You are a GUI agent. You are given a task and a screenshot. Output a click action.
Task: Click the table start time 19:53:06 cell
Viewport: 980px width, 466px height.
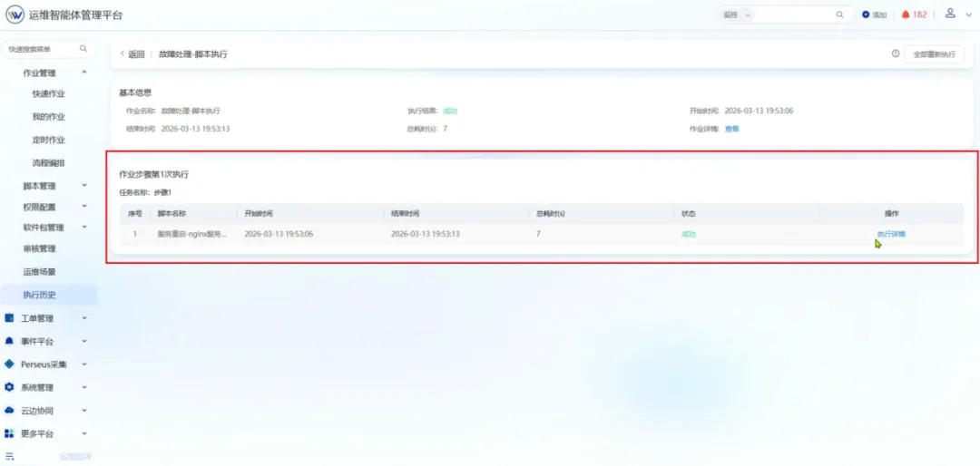[x=279, y=234]
